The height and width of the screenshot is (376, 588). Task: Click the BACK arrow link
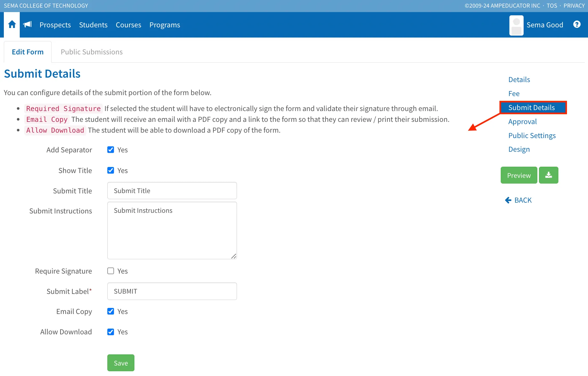(518, 200)
